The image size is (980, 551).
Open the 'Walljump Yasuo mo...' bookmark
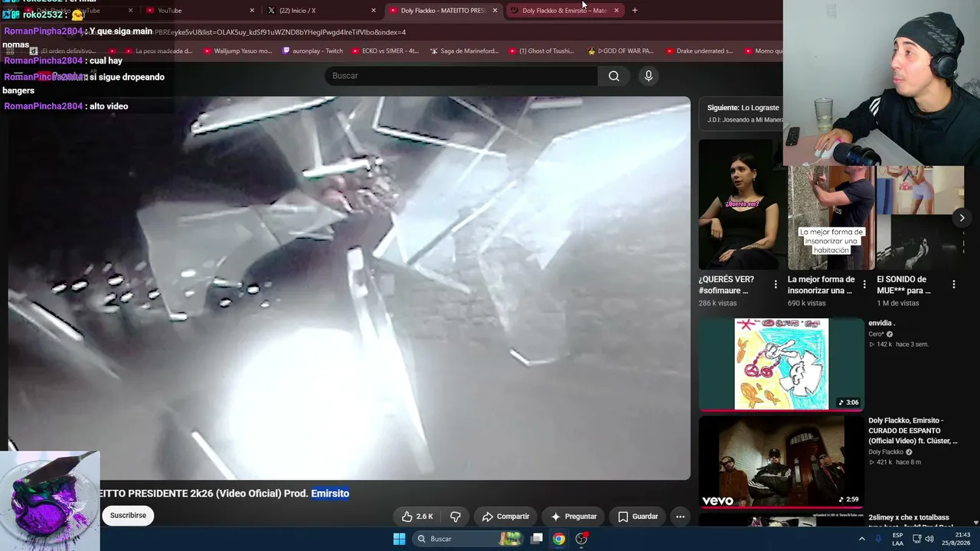tap(237, 51)
